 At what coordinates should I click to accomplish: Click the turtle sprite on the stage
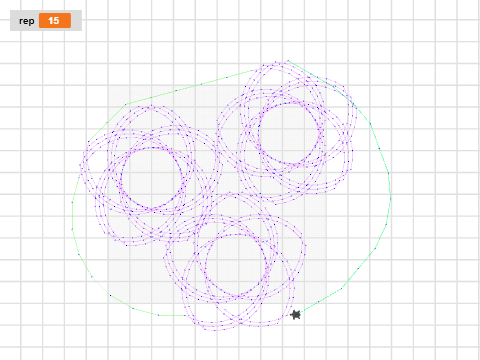point(295,315)
